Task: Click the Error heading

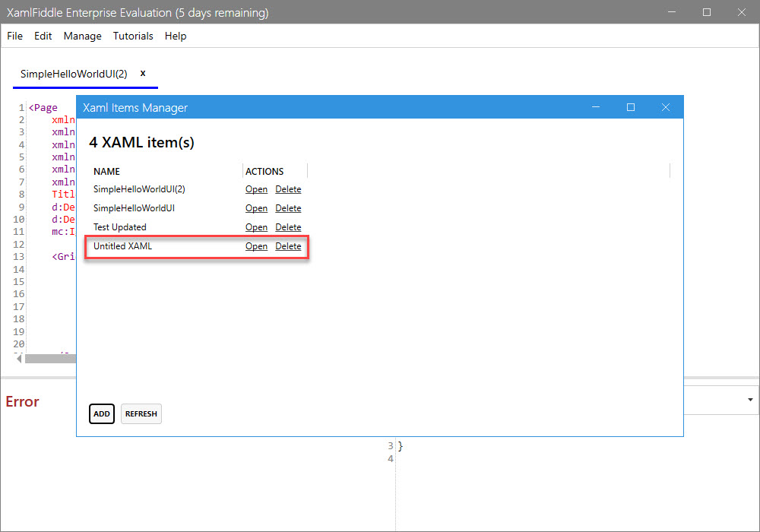Action: [x=22, y=402]
